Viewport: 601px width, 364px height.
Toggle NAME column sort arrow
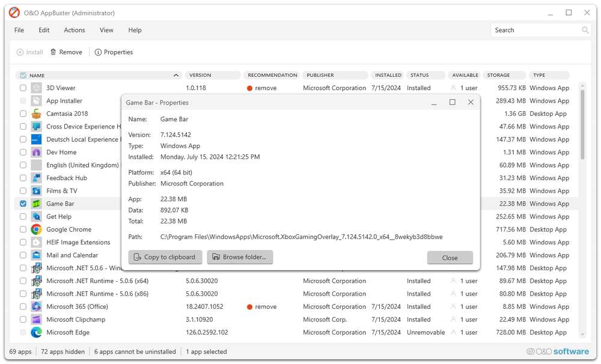[176, 75]
